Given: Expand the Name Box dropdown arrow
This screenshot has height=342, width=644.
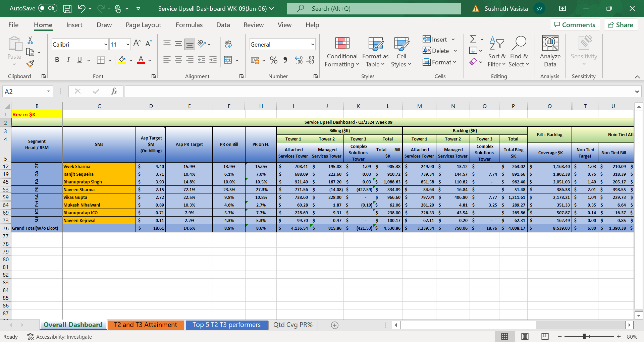Looking at the screenshot, I should (48, 92).
